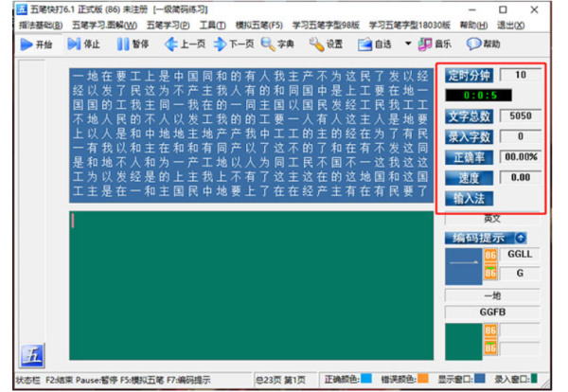Click the timer minutes field showing 10
This screenshot has width=568, height=392.
pyautogui.click(x=521, y=75)
